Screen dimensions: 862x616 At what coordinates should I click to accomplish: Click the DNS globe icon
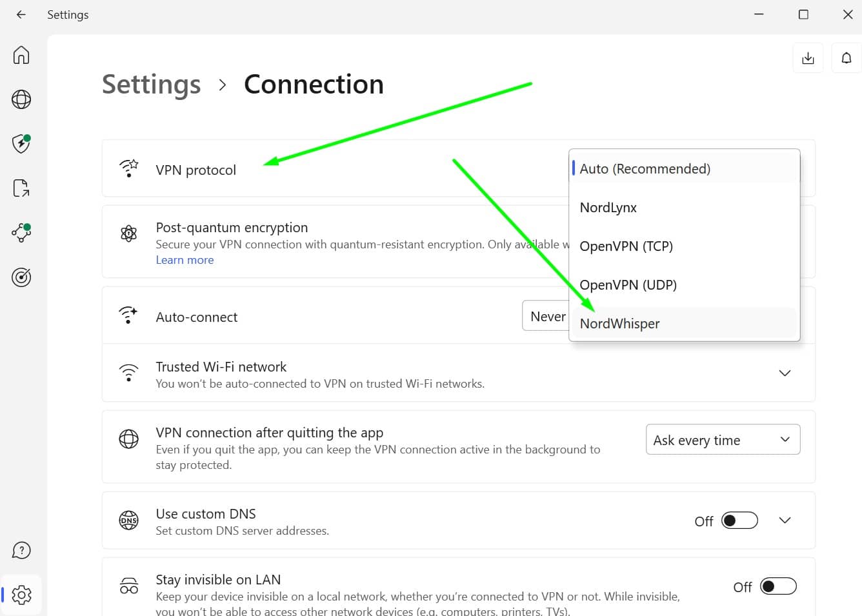[x=129, y=521]
